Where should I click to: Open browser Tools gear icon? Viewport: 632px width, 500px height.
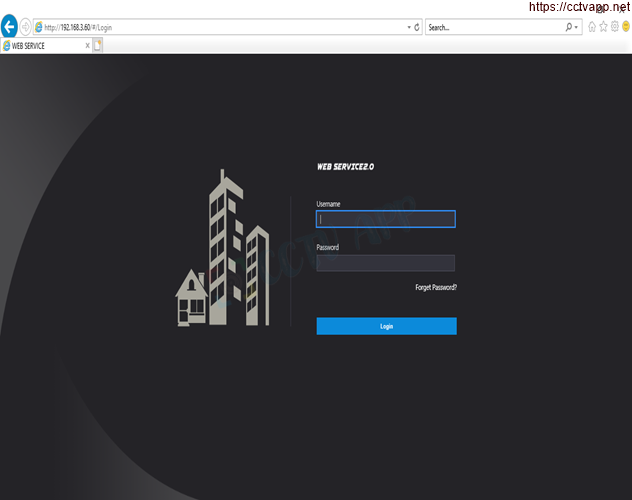tap(614, 27)
